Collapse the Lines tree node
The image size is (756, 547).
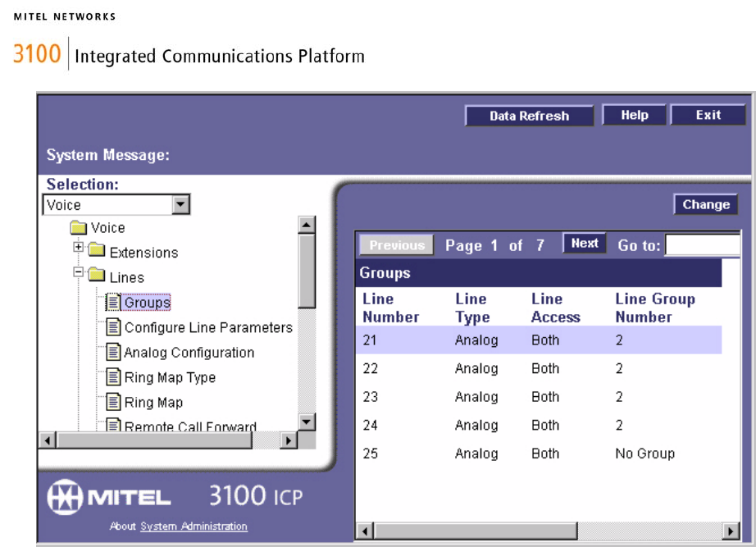click(x=78, y=272)
